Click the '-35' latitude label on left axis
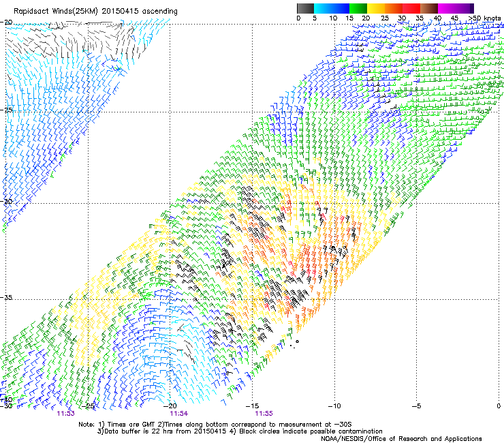Viewport: 504px width, 443px height. point(6,298)
